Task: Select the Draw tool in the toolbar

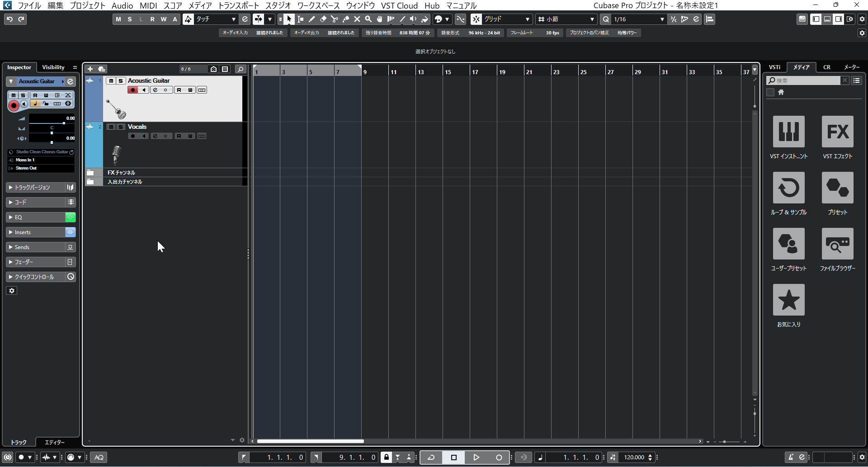Action: click(311, 19)
